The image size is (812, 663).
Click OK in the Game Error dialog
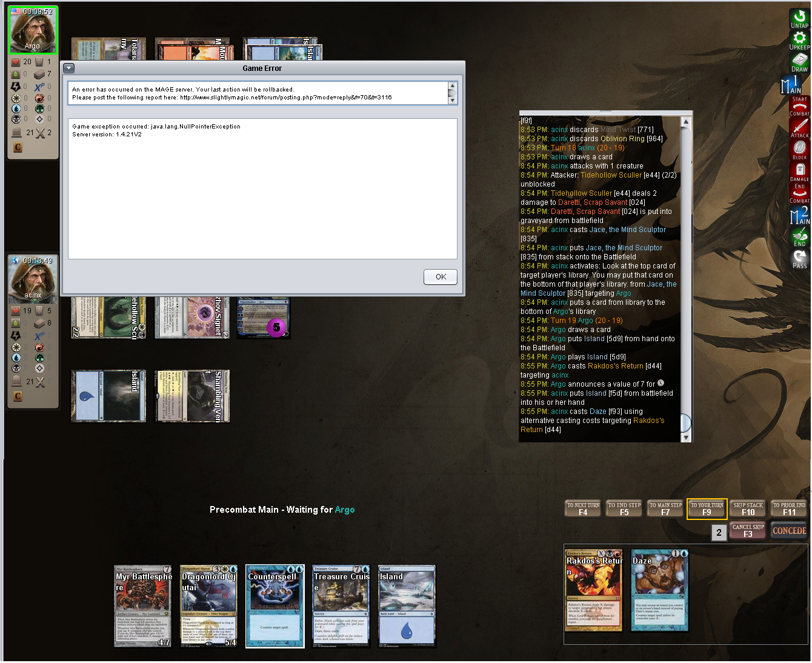coord(441,277)
